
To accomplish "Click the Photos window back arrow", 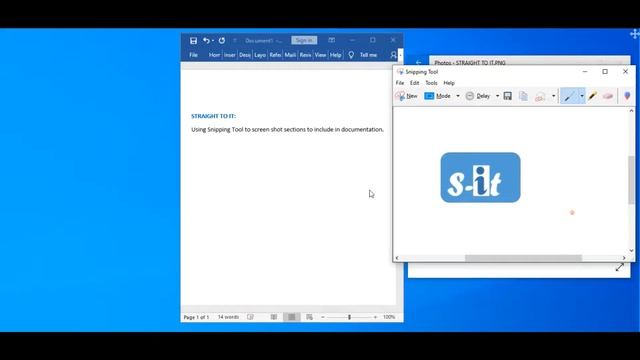I will pyautogui.click(x=418, y=62).
